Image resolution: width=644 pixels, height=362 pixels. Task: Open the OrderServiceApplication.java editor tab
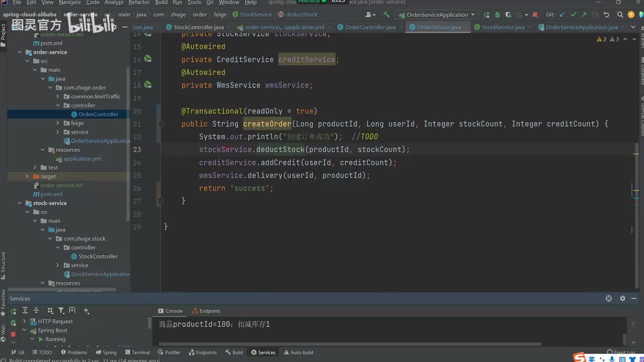(x=582, y=27)
